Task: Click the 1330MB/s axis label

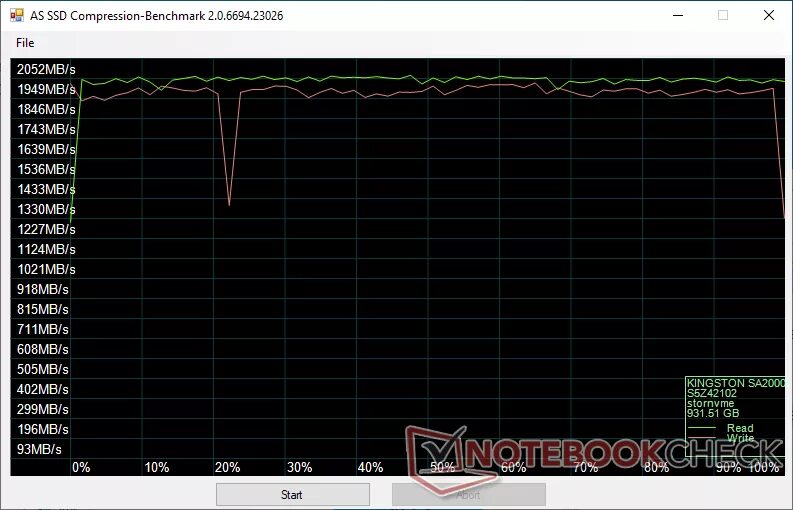Action: click(x=46, y=209)
